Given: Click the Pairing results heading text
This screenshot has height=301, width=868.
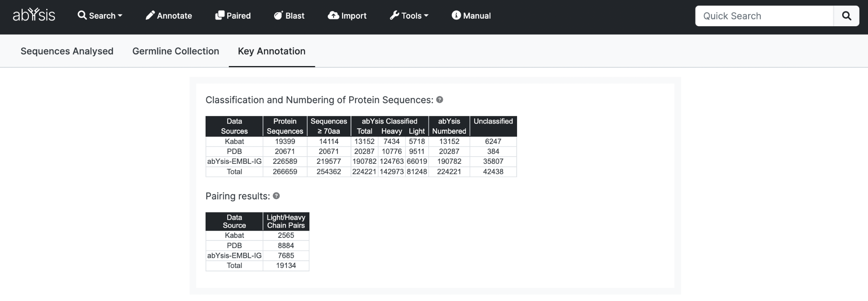Looking at the screenshot, I should tap(238, 196).
